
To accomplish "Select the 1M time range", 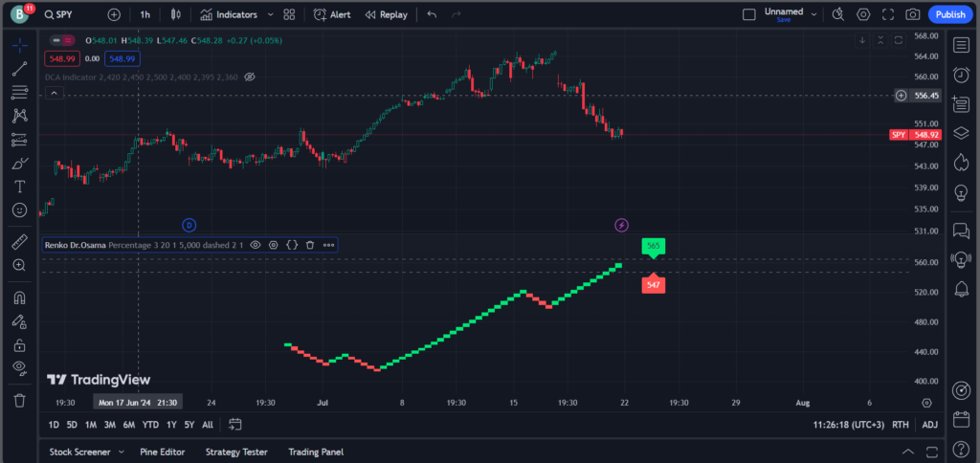I will click(91, 425).
